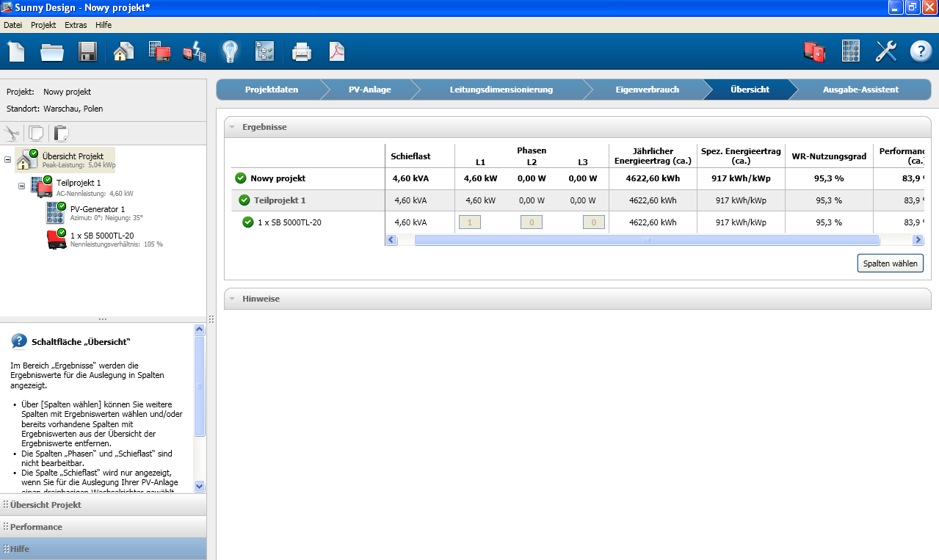
Task: Click help panel scroll down arrow
Action: 200,486
